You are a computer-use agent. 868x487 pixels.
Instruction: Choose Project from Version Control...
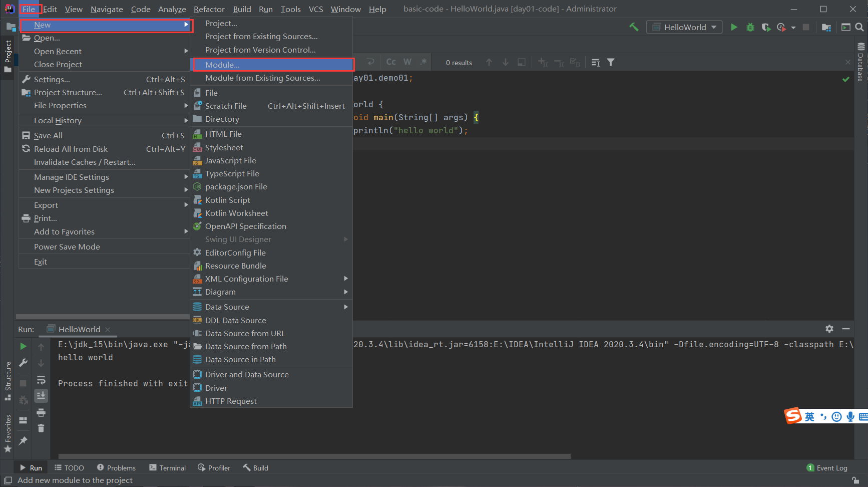271,50
